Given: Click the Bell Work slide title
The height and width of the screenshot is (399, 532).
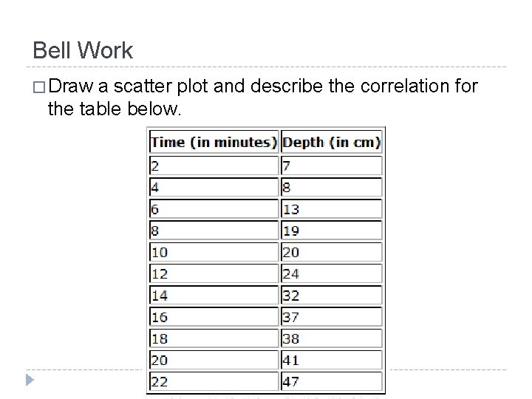Looking at the screenshot, I should [83, 50].
